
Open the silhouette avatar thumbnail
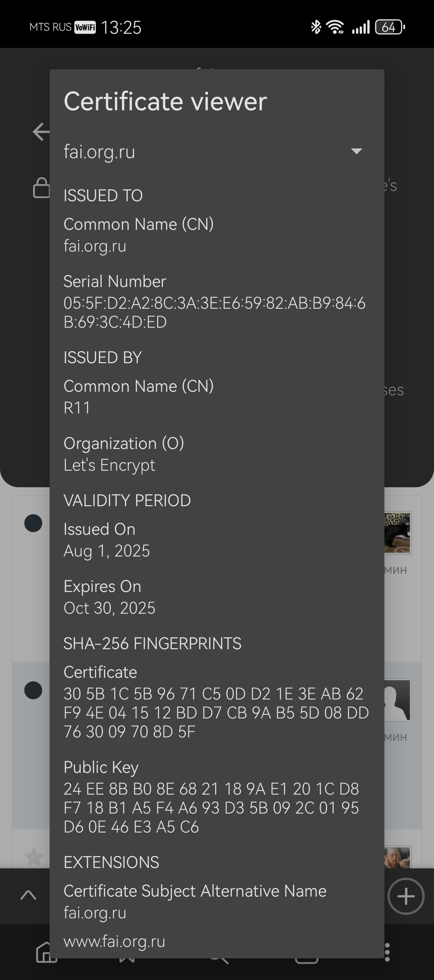click(x=397, y=700)
